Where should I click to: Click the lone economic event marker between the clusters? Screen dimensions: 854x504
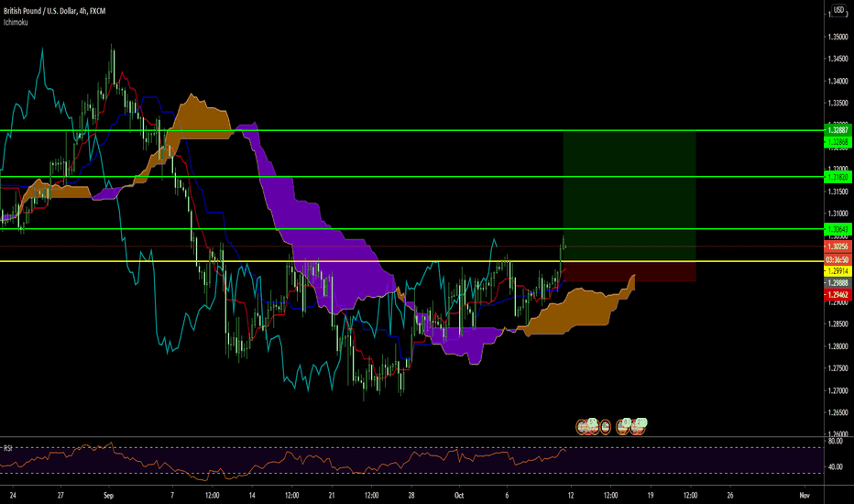[x=605, y=427]
